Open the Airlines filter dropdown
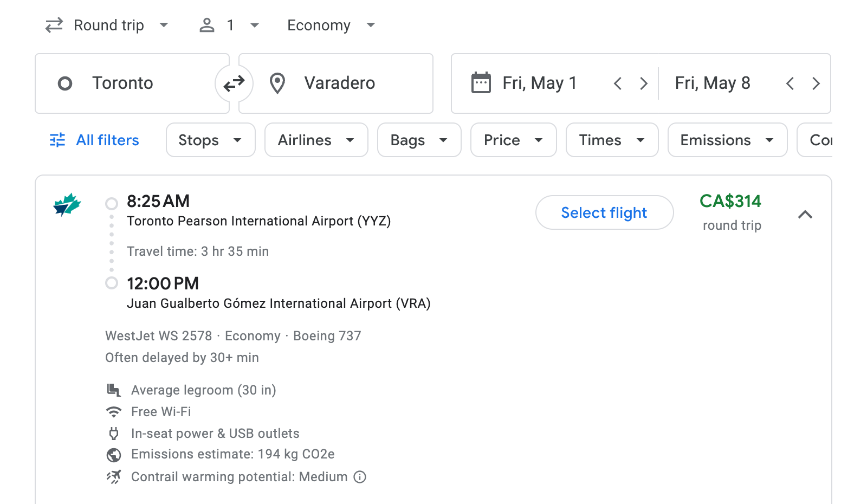The height and width of the screenshot is (504, 867). (x=316, y=140)
